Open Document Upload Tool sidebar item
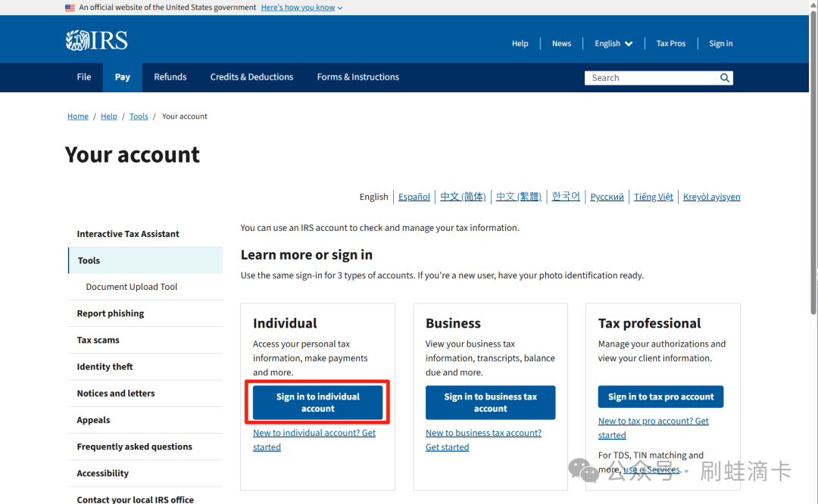Image resolution: width=818 pixels, height=504 pixels. coord(145,287)
